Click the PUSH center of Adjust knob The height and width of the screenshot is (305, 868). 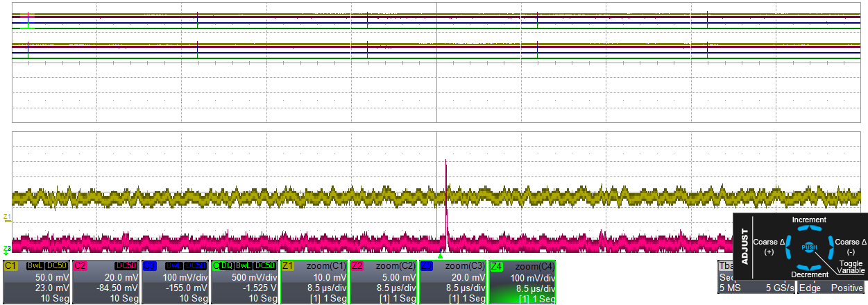coord(809,247)
